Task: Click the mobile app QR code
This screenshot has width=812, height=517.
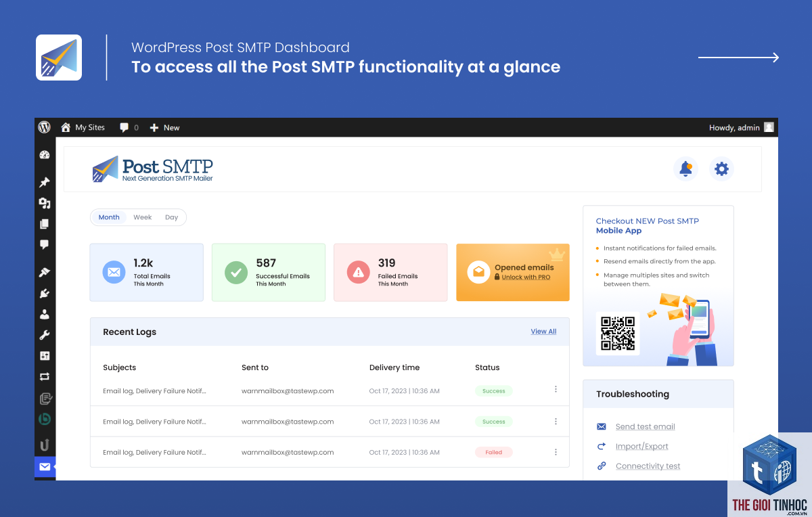Action: (x=618, y=333)
